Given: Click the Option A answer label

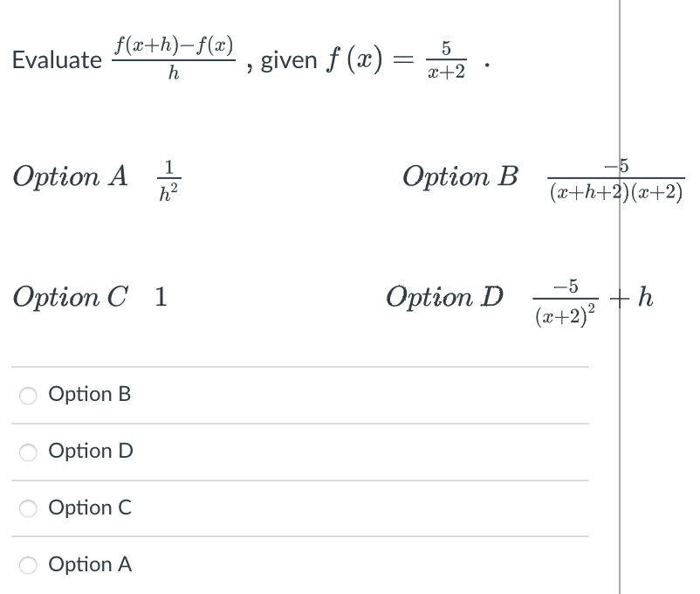Looking at the screenshot, I should (x=90, y=565).
